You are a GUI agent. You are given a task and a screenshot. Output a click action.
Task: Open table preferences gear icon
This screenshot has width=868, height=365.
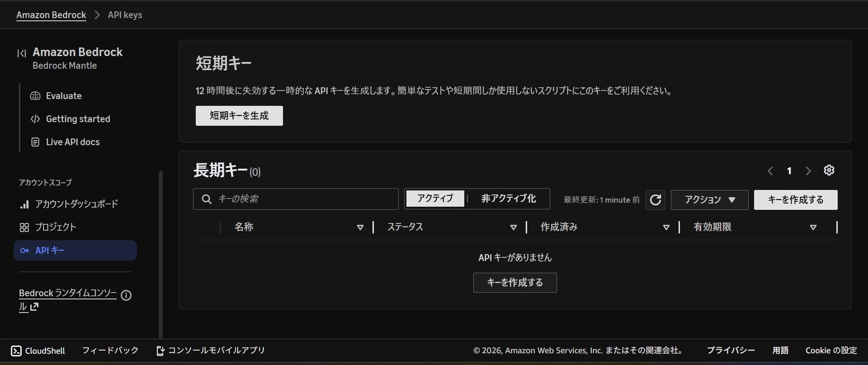tap(829, 170)
